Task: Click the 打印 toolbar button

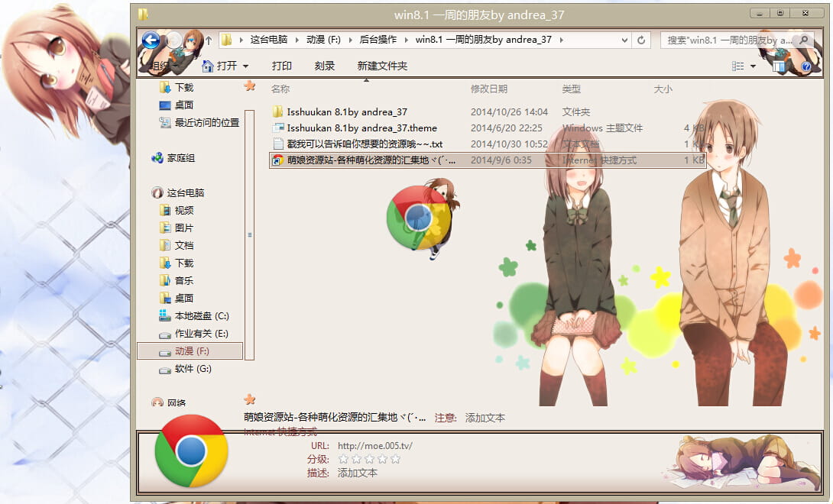Action: 282,66
